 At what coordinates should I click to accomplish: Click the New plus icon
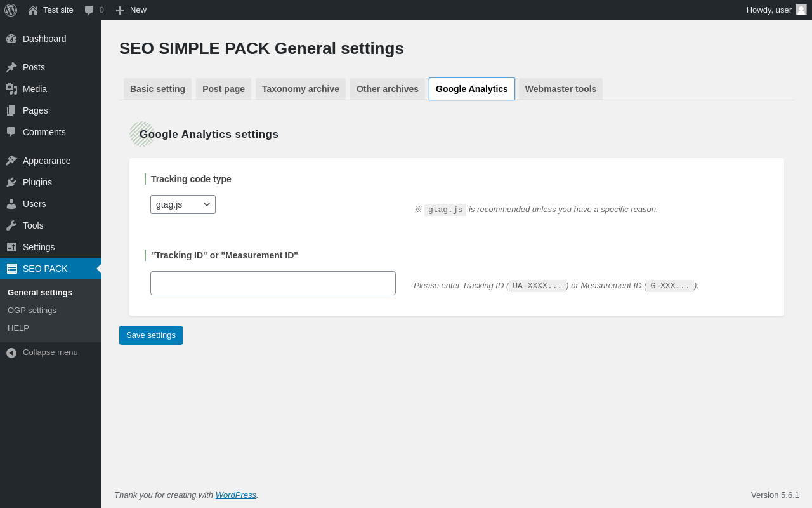point(120,10)
